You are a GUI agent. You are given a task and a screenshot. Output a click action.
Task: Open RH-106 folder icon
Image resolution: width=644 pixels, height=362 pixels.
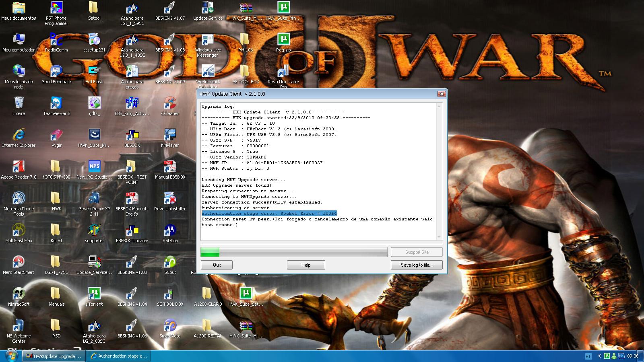click(x=246, y=43)
